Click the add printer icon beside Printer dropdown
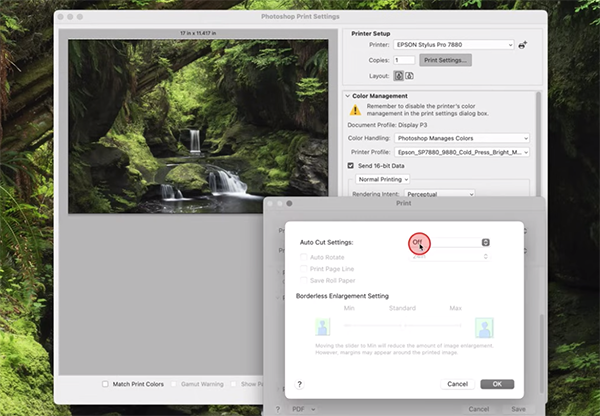Viewport: 600px width, 416px height. tap(523, 45)
